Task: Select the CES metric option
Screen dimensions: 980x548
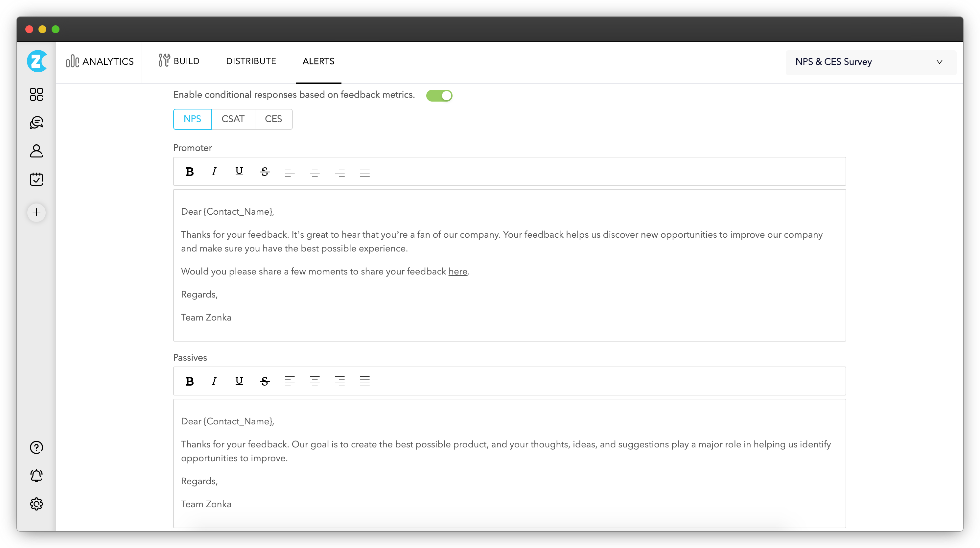Action: pos(273,119)
